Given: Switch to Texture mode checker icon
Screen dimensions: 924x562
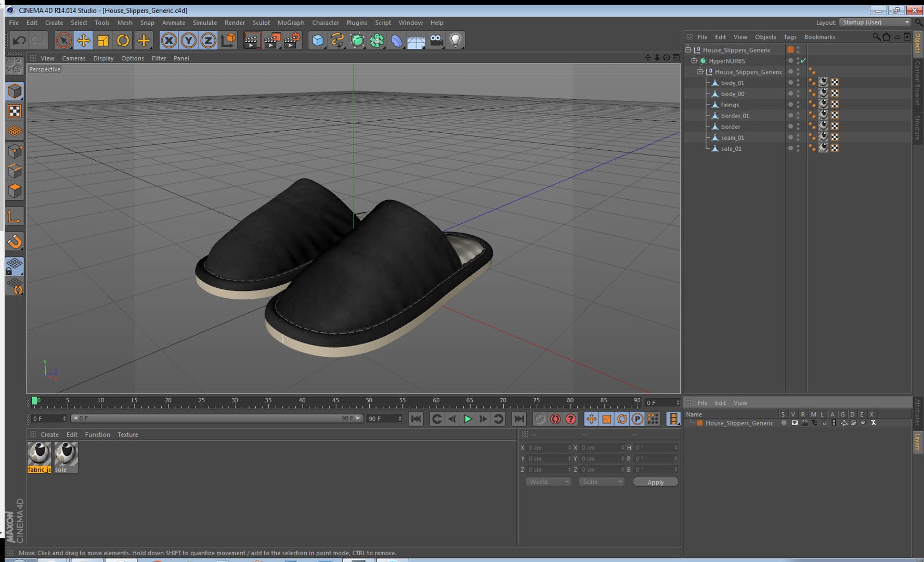Looking at the screenshot, I should pyautogui.click(x=15, y=111).
